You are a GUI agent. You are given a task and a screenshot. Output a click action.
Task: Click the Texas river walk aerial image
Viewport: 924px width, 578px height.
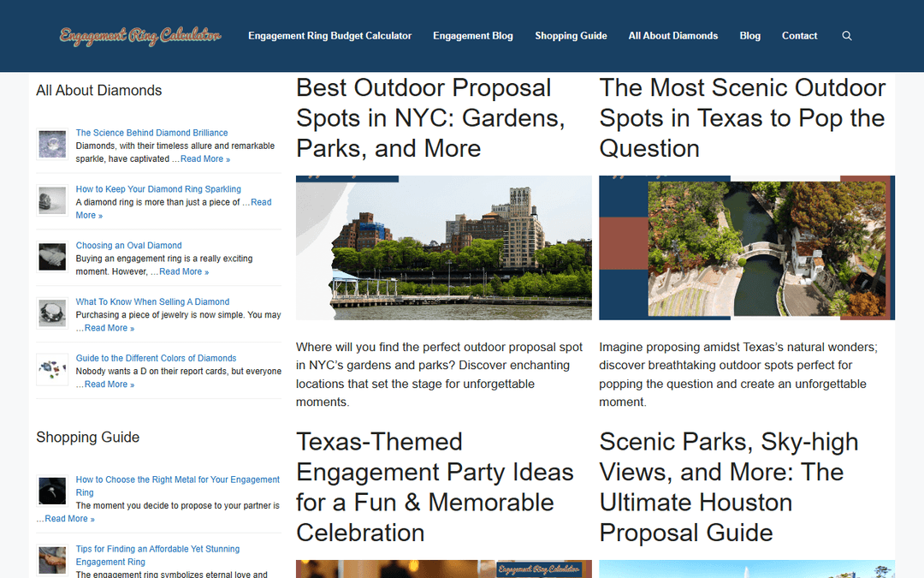coord(747,247)
